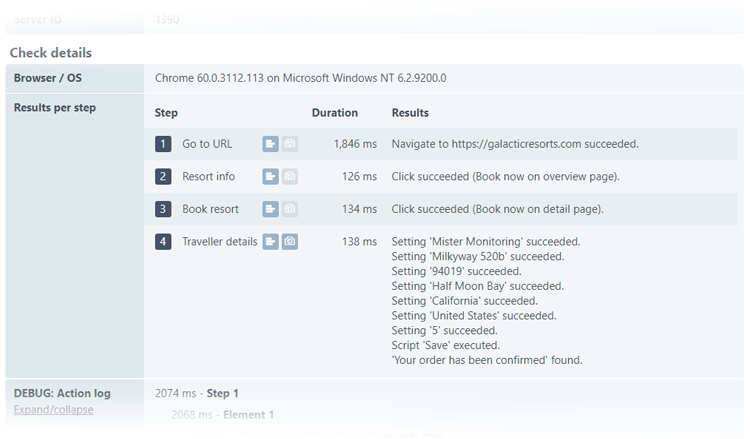Click the Results column header
The height and width of the screenshot is (439, 750).
(410, 113)
